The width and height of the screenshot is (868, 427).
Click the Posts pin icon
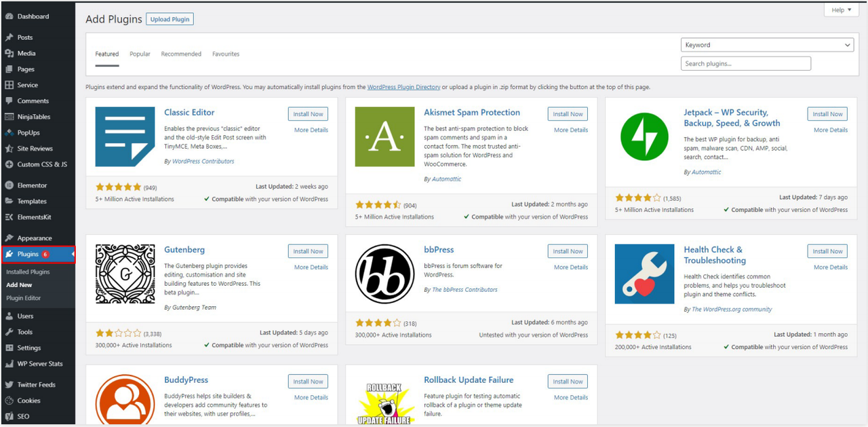tap(9, 37)
